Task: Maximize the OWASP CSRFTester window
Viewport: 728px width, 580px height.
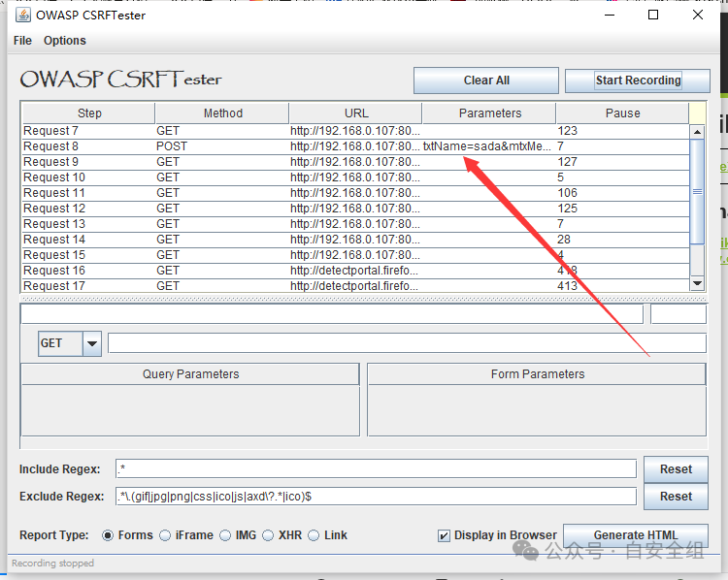Action: 653,15
